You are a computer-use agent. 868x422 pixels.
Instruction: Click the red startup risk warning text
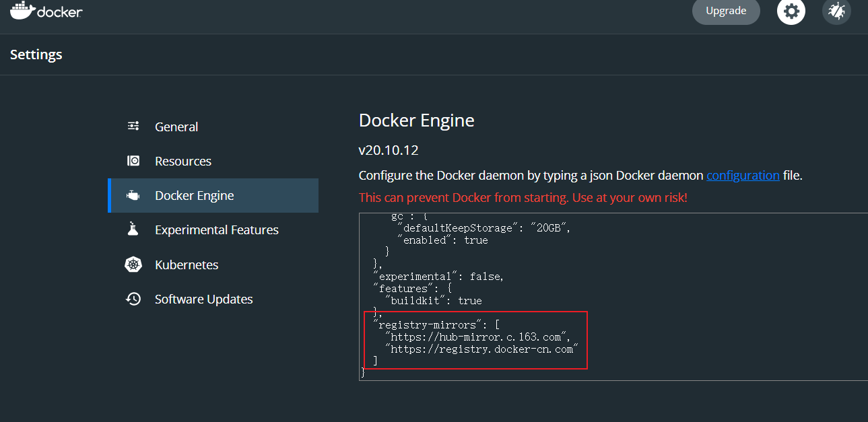click(523, 198)
